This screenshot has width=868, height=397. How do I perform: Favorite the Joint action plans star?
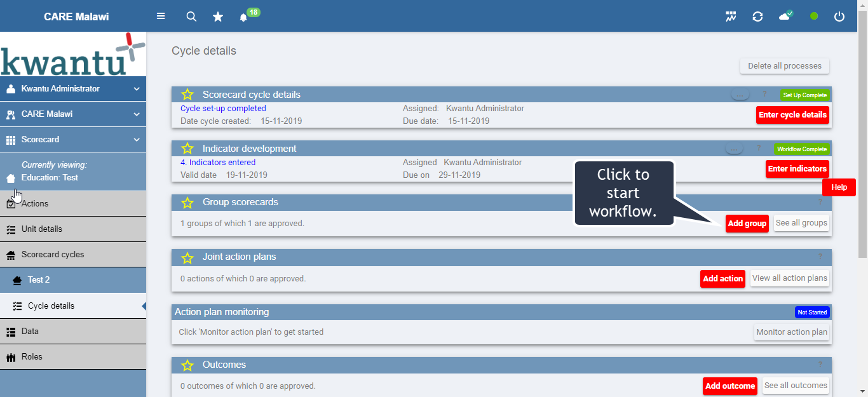coord(187,258)
